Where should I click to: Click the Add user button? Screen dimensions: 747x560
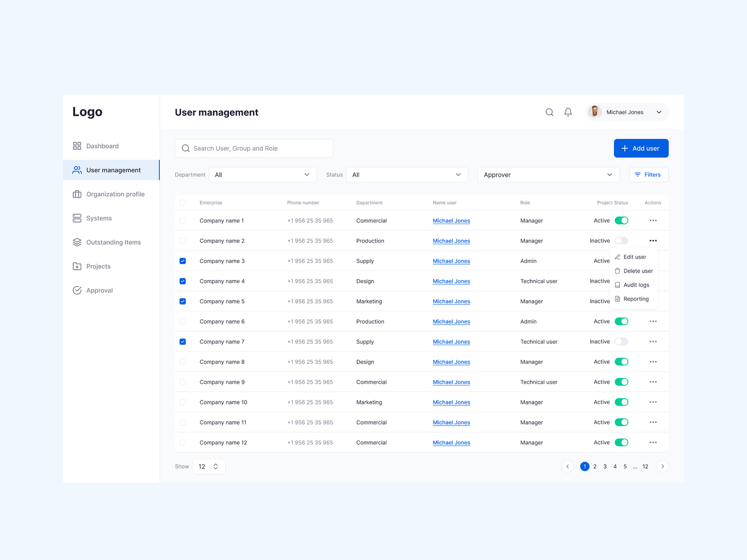coord(641,148)
